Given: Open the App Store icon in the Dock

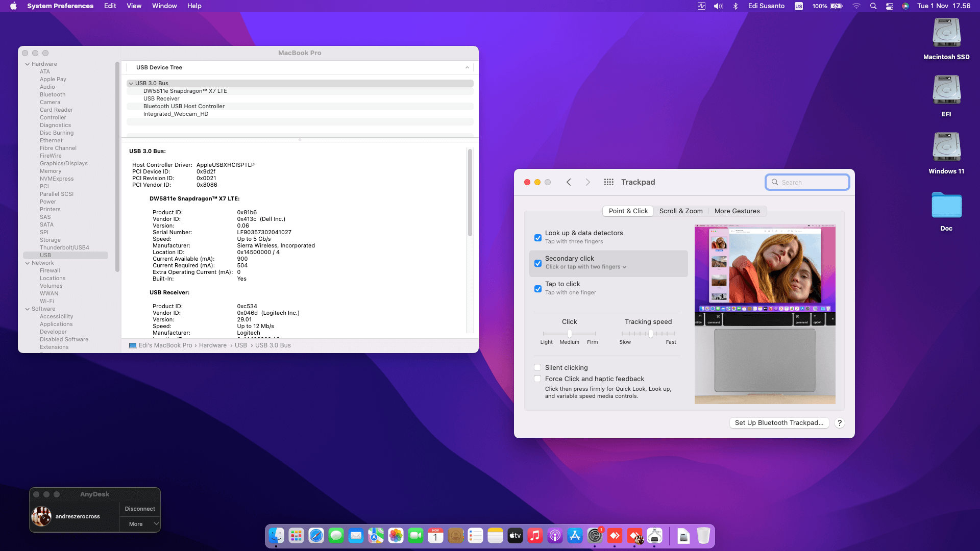Looking at the screenshot, I should (575, 536).
